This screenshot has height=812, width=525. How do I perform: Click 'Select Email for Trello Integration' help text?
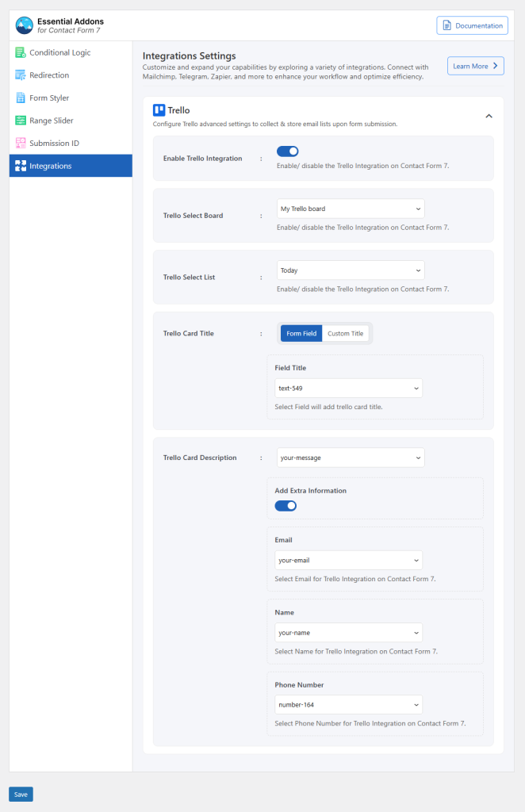(355, 579)
